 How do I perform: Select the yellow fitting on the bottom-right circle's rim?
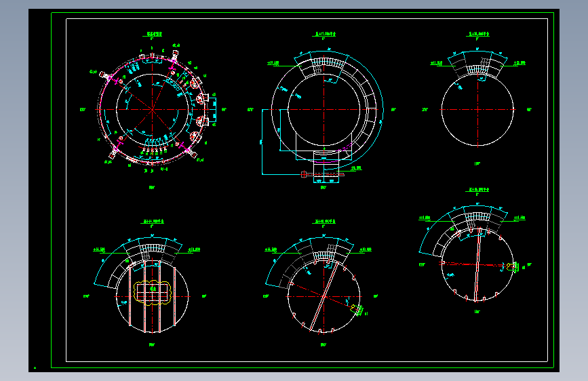[512, 266]
